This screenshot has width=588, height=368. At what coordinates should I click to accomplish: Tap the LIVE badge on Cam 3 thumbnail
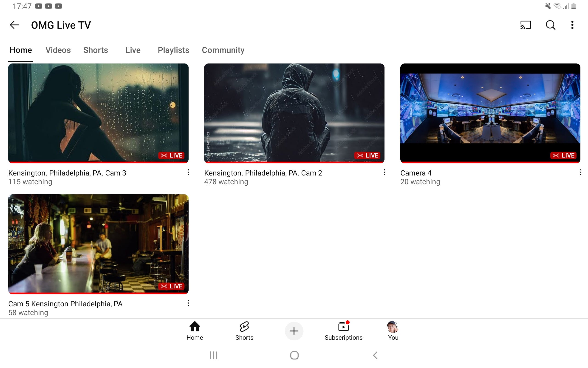(171, 155)
